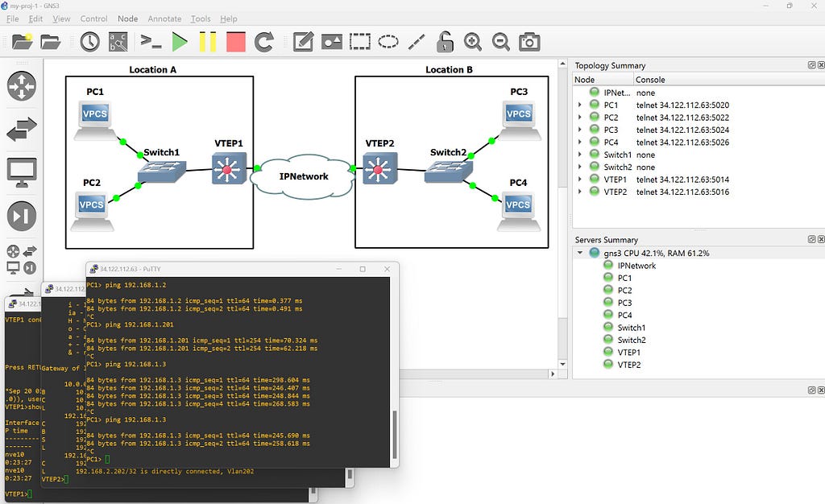Screen dimensions: 825x504
Task: Select Switch2 in Servers Summary list
Action: click(x=632, y=340)
